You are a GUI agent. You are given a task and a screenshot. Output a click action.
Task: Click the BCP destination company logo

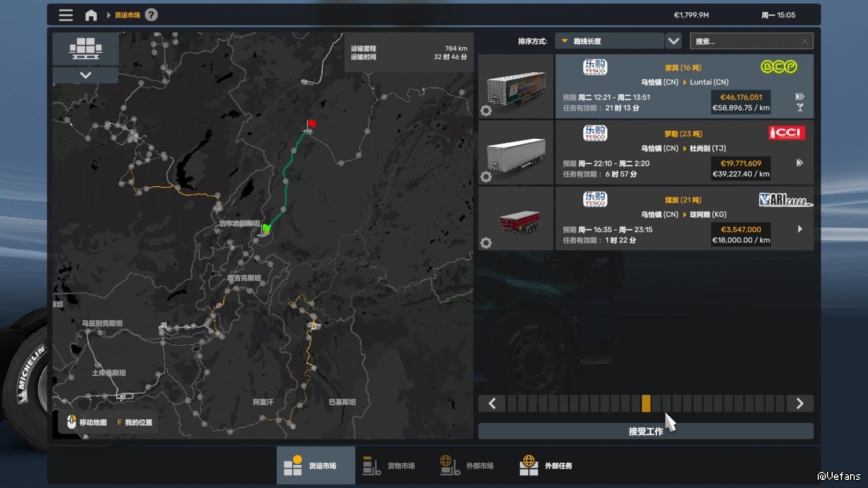pos(779,67)
